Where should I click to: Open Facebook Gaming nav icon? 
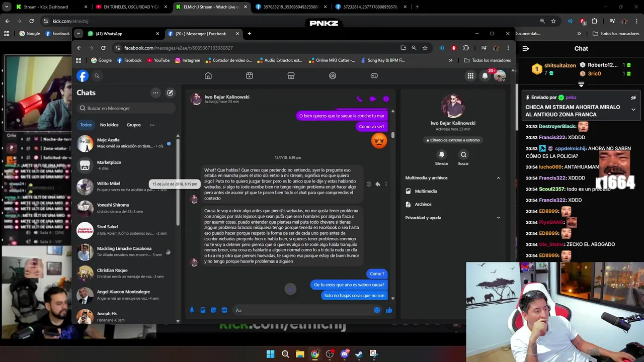click(374, 75)
